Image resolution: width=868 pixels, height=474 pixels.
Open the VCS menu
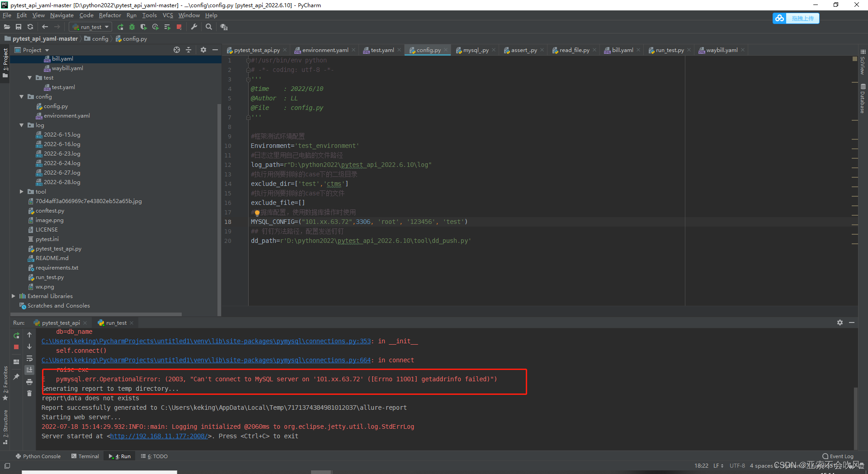pos(168,15)
